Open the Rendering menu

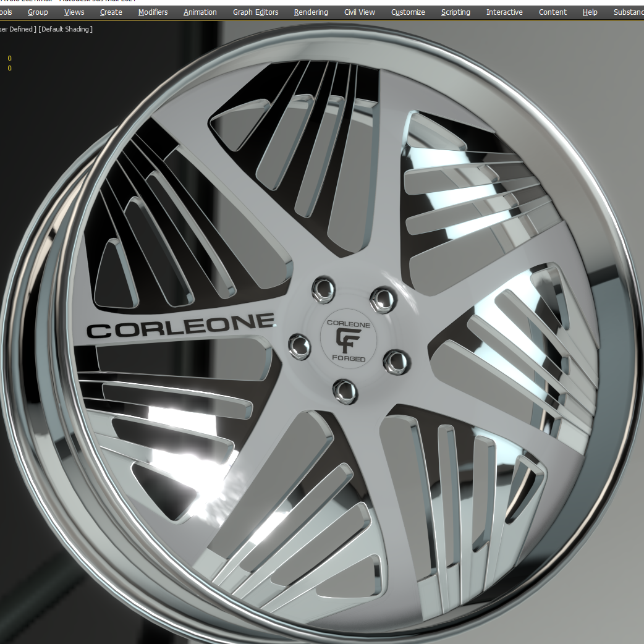tap(311, 12)
